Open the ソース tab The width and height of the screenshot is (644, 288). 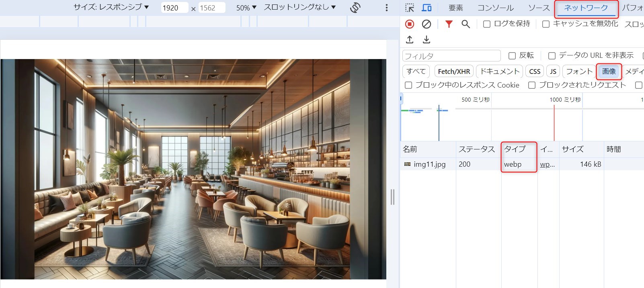tap(539, 8)
